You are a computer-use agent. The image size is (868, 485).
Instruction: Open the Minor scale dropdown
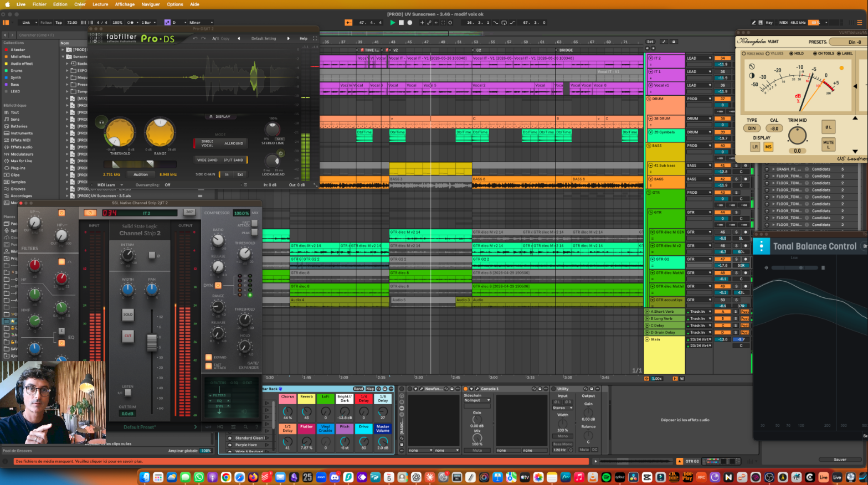point(202,23)
